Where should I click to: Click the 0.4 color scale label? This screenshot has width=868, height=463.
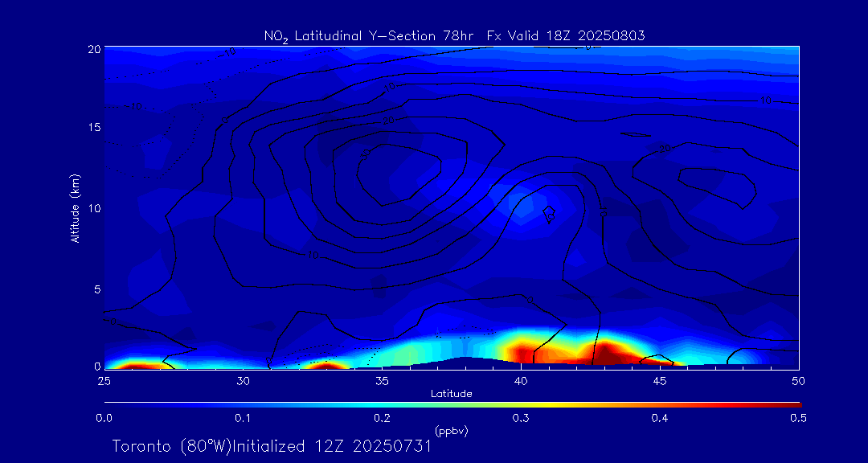click(660, 418)
